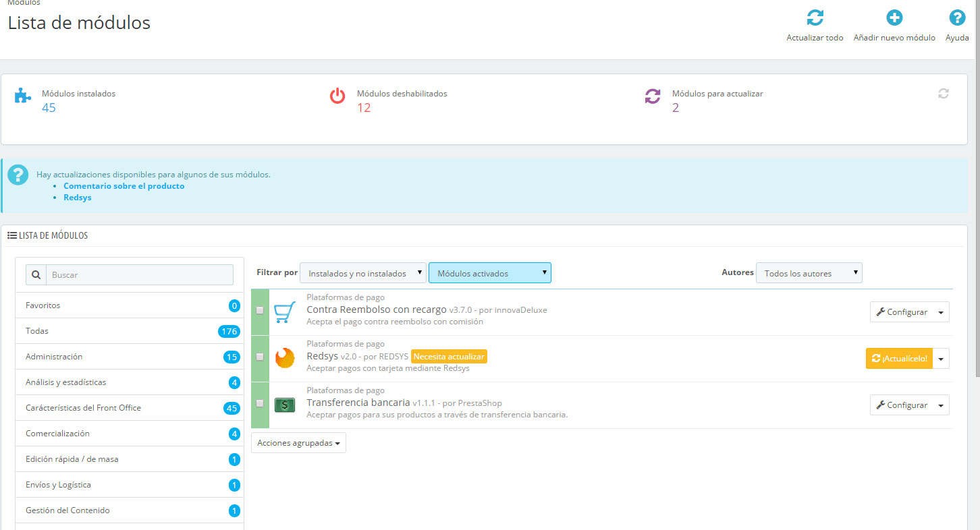
Task: Click the Actualizar todo label
Action: [815, 38]
